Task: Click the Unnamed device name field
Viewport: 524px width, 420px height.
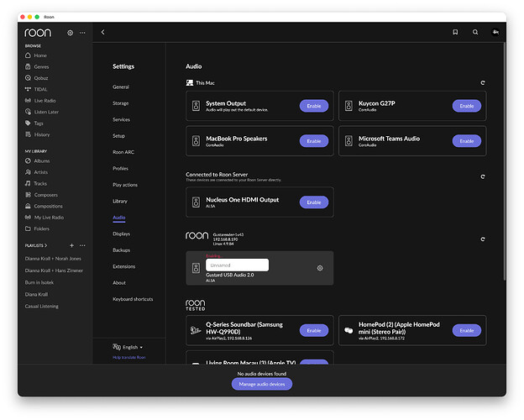Action: click(237, 265)
